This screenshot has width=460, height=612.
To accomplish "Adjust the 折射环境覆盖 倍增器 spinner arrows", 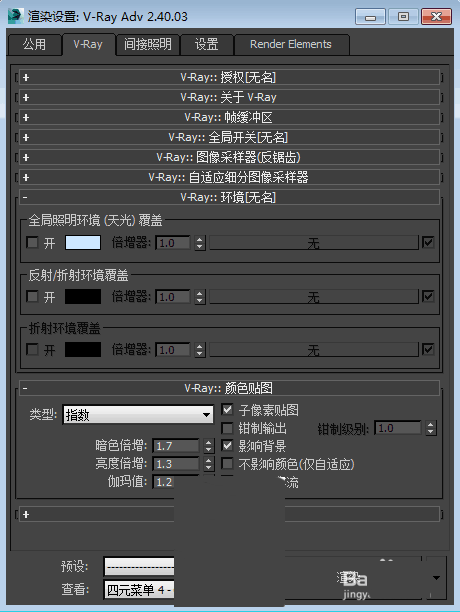I will point(200,350).
